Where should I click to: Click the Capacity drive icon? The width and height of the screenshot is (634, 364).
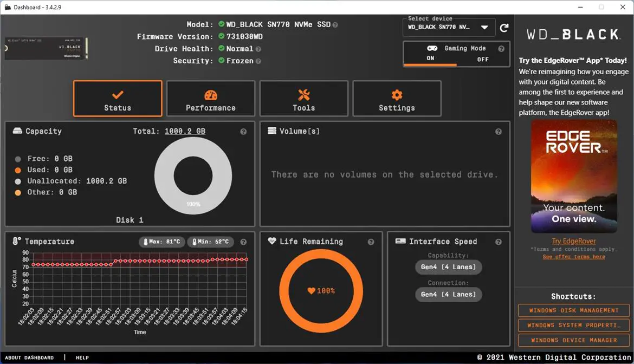click(x=17, y=131)
